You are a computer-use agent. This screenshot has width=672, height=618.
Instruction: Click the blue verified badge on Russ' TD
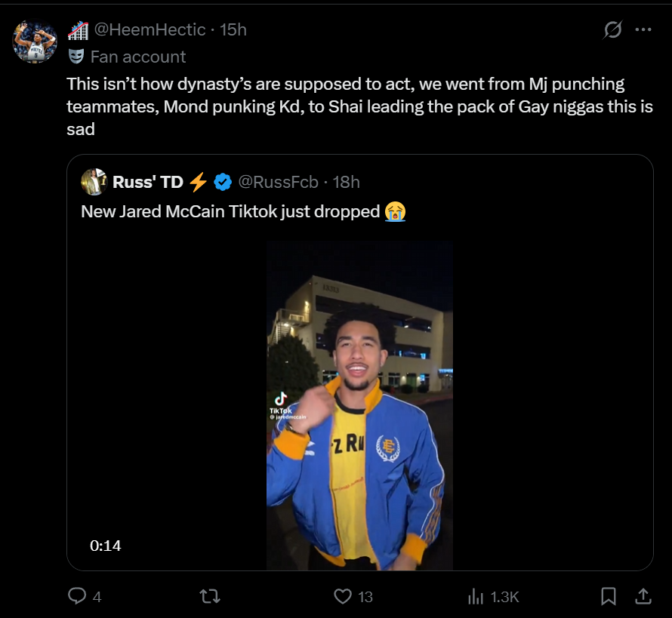coord(223,182)
